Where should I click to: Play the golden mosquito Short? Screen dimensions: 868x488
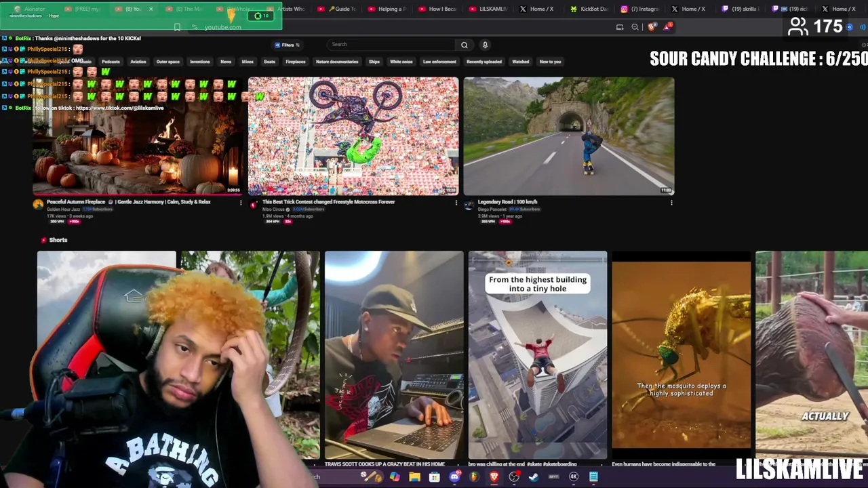click(682, 355)
